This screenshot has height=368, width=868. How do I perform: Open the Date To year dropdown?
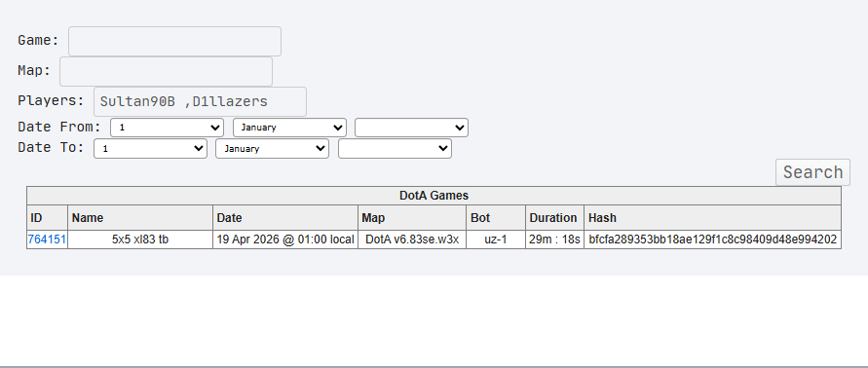click(x=395, y=148)
